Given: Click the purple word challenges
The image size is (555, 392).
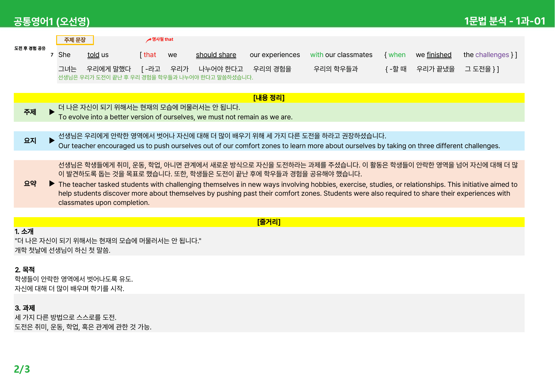Looking at the screenshot, I should pyautogui.click(x=492, y=55).
